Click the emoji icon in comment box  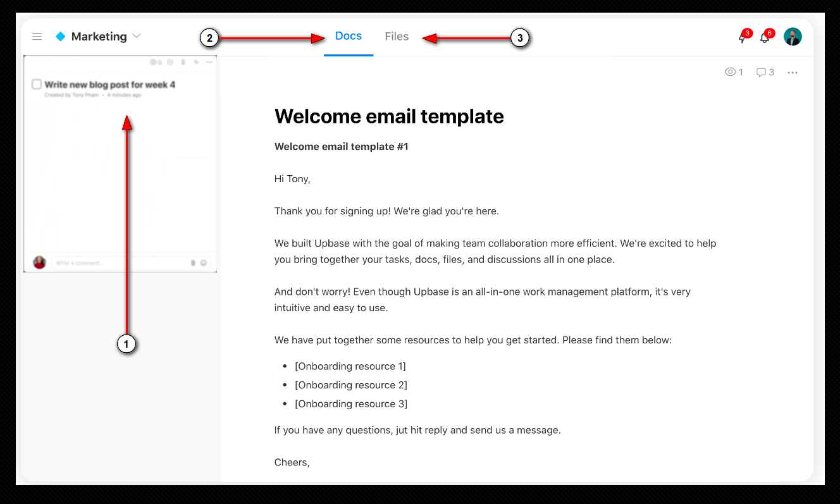click(x=204, y=262)
